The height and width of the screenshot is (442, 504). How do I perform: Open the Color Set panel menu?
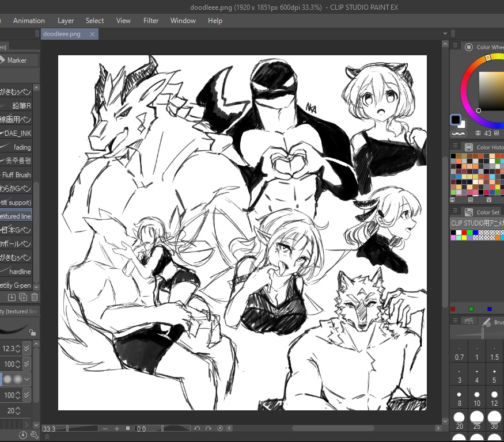(x=456, y=211)
